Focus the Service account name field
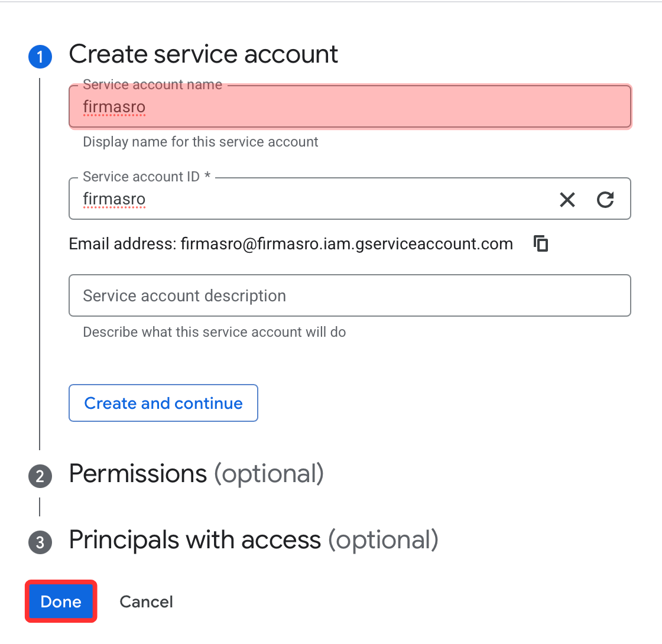The image size is (662, 644). [350, 106]
